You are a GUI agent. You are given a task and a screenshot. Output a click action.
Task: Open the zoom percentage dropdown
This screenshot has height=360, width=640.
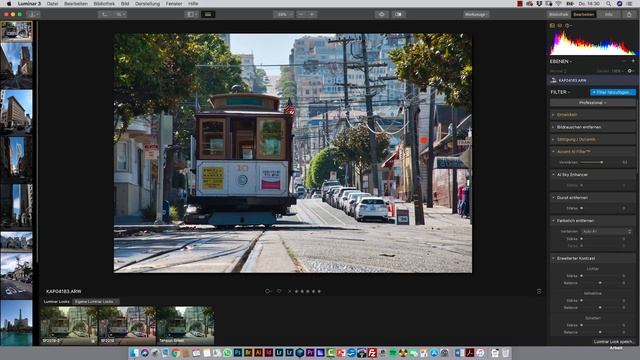[x=283, y=14]
